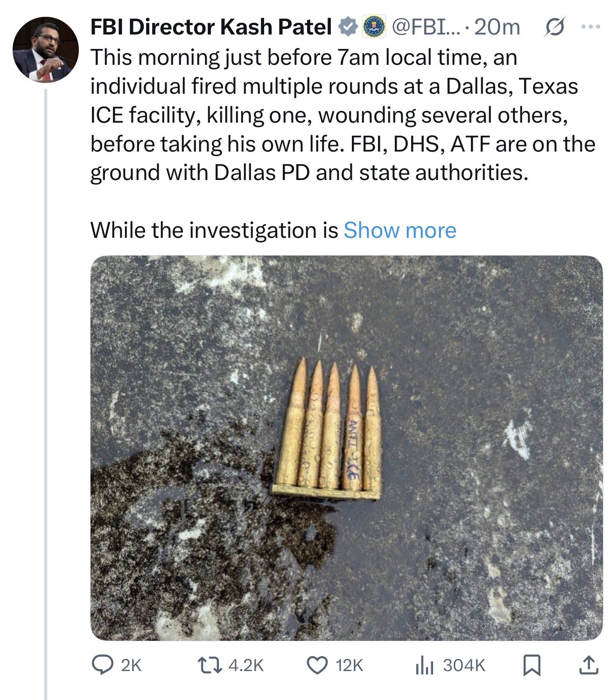This screenshot has height=700, width=616.
Task: Click the 2K replies count
Action: tap(131, 665)
